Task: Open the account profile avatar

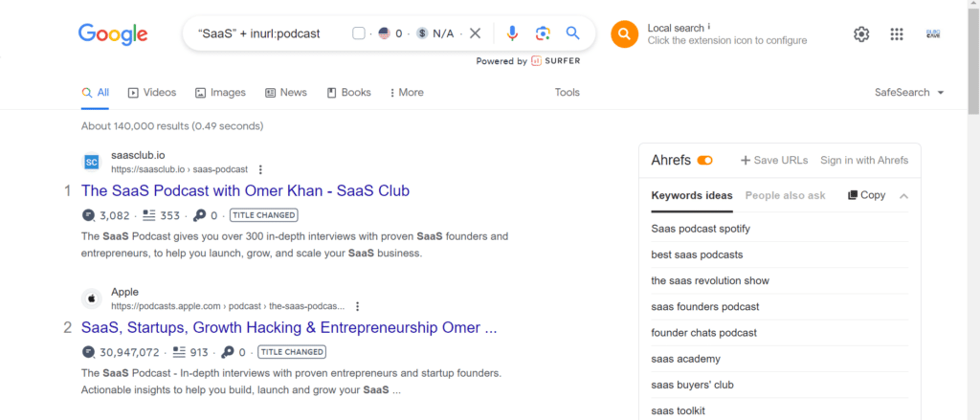Action: 933,34
